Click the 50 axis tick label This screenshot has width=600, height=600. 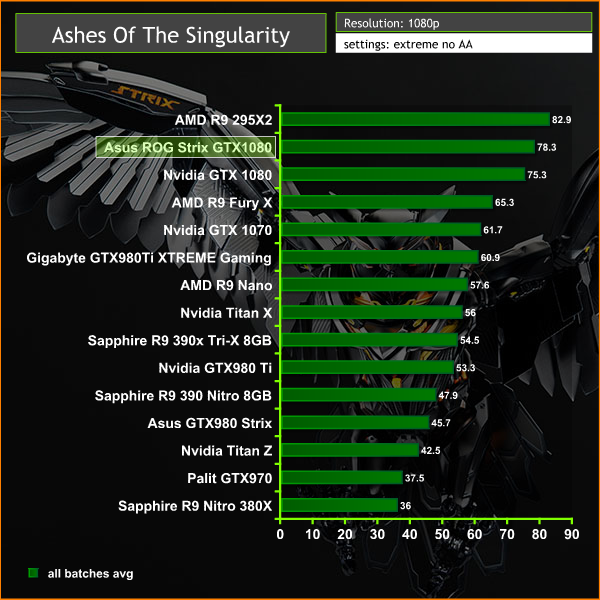pos(442,535)
